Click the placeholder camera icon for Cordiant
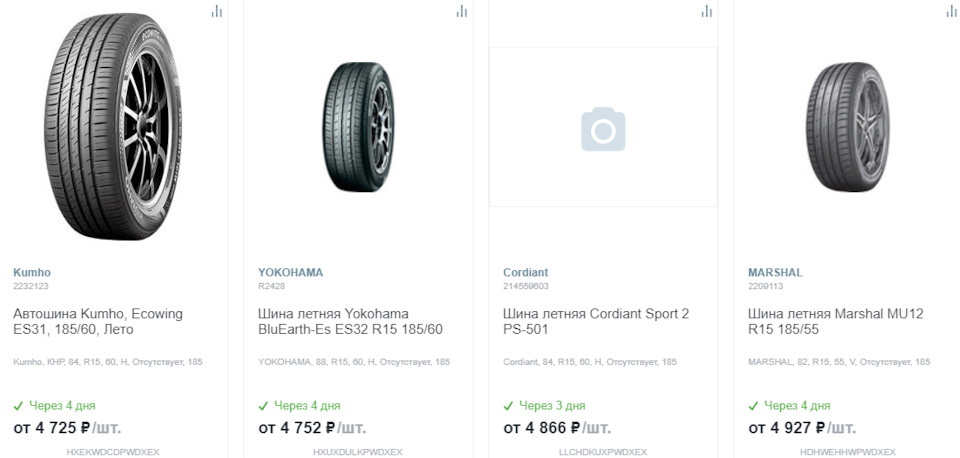Image resolution: width=960 pixels, height=458 pixels. 603,129
